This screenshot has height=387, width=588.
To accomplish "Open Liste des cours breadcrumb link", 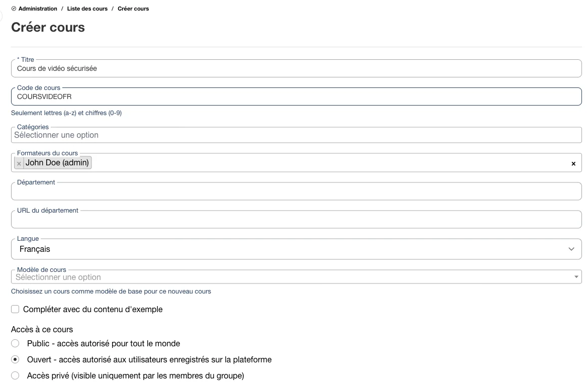I will tap(87, 9).
